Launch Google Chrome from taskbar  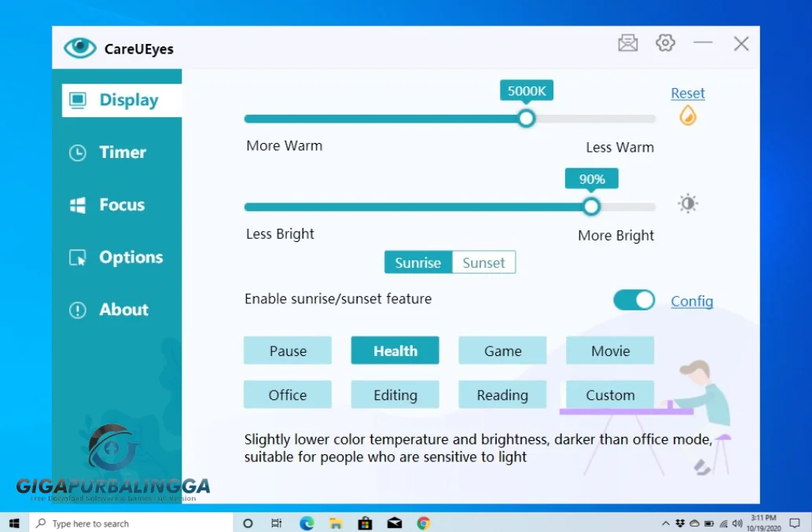[x=424, y=523]
